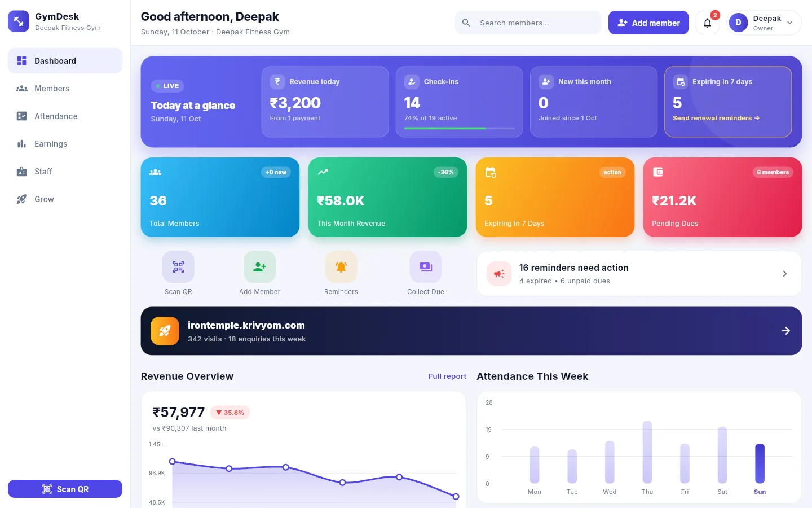Click the Scan QR button at sidebar bottom
This screenshot has width=812, height=508.
65,489
